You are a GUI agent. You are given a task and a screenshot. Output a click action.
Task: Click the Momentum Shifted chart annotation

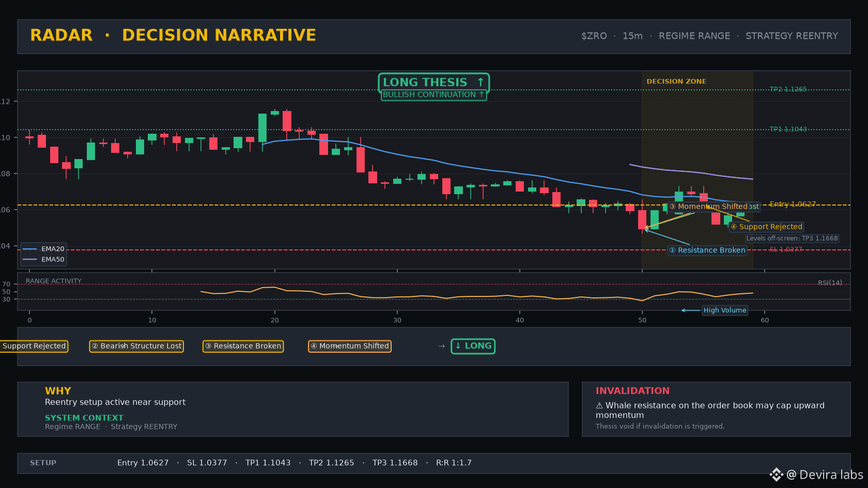(708, 207)
